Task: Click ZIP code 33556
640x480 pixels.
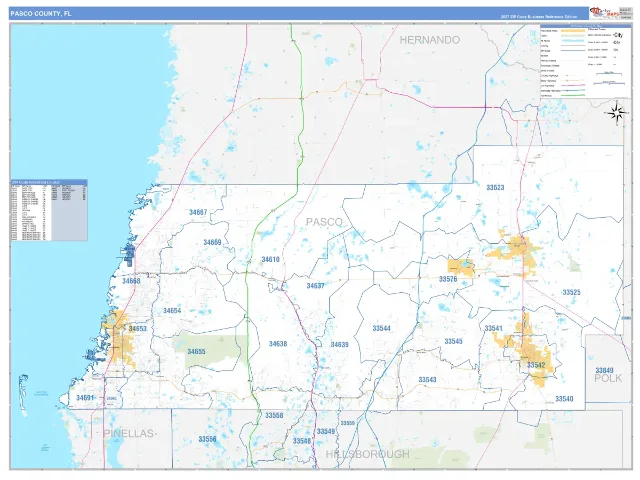Action: point(207,439)
